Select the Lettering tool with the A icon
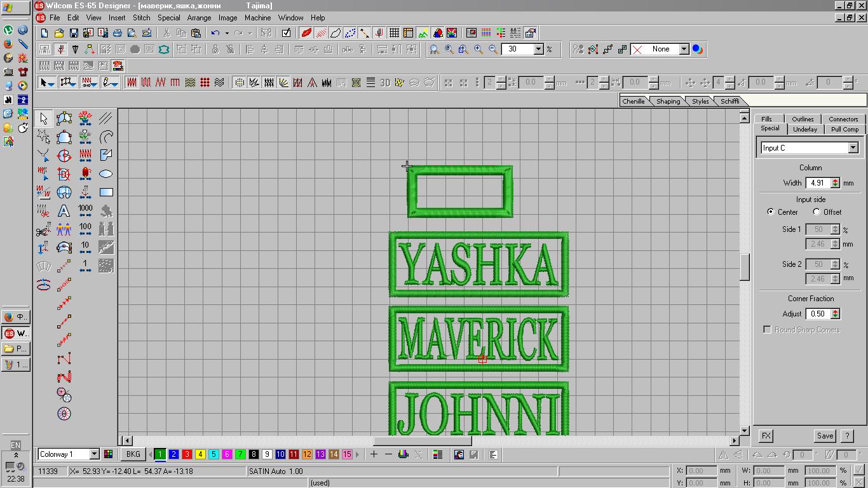Screen dimensions: 868x488 pyautogui.click(x=64, y=211)
